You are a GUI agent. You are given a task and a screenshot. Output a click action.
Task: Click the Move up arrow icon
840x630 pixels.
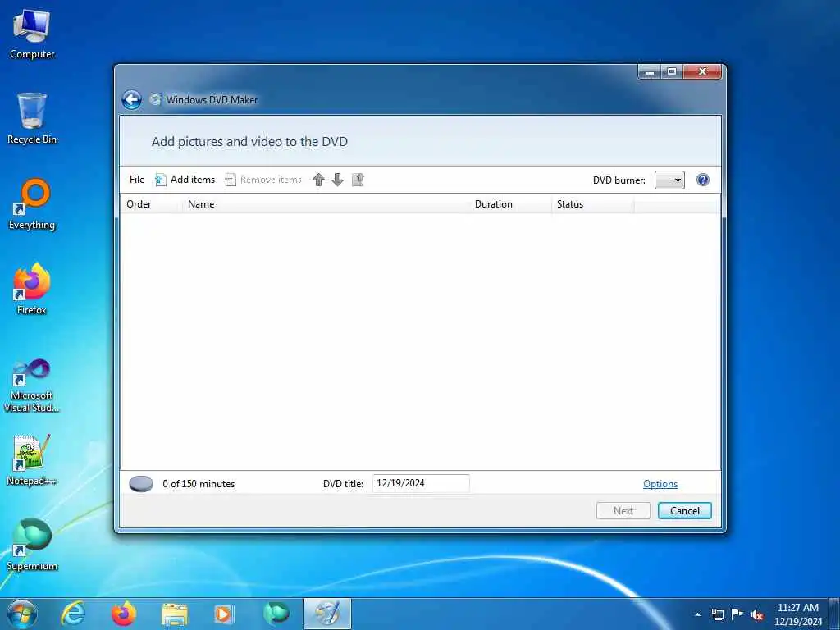point(318,180)
